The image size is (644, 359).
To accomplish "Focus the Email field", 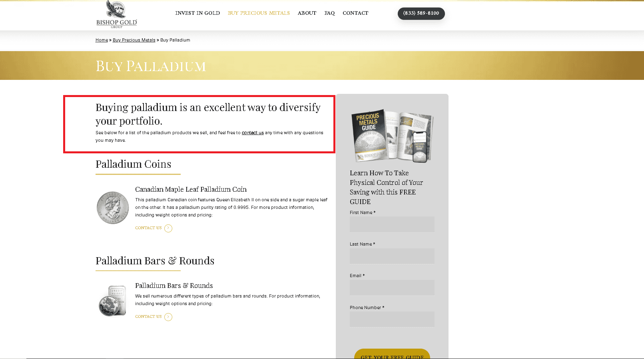I will tap(392, 288).
